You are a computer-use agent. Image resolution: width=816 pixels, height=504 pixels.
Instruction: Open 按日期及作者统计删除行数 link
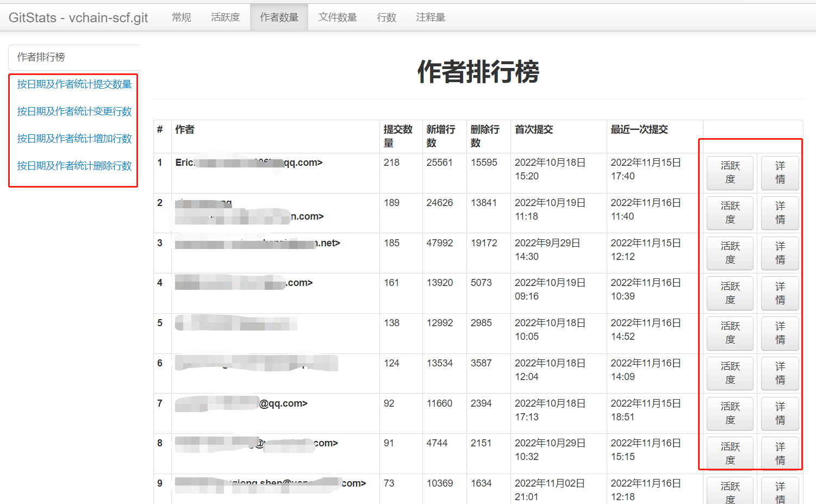(x=74, y=166)
